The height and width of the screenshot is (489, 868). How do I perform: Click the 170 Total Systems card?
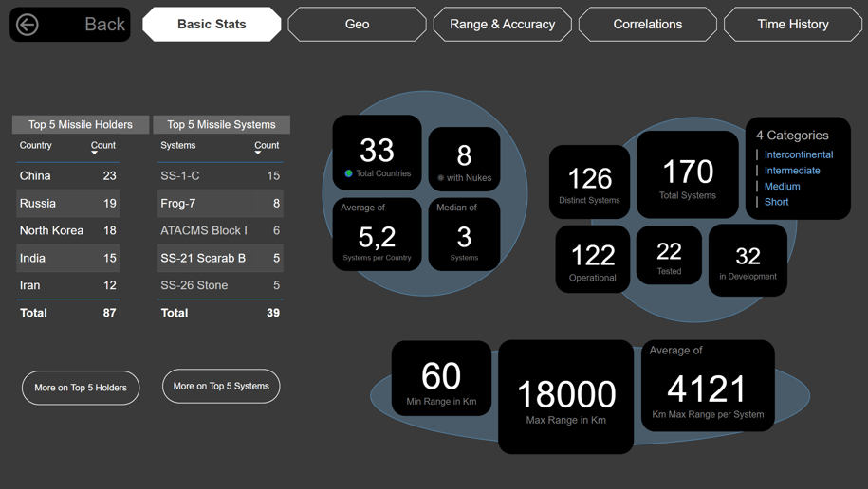tap(688, 174)
